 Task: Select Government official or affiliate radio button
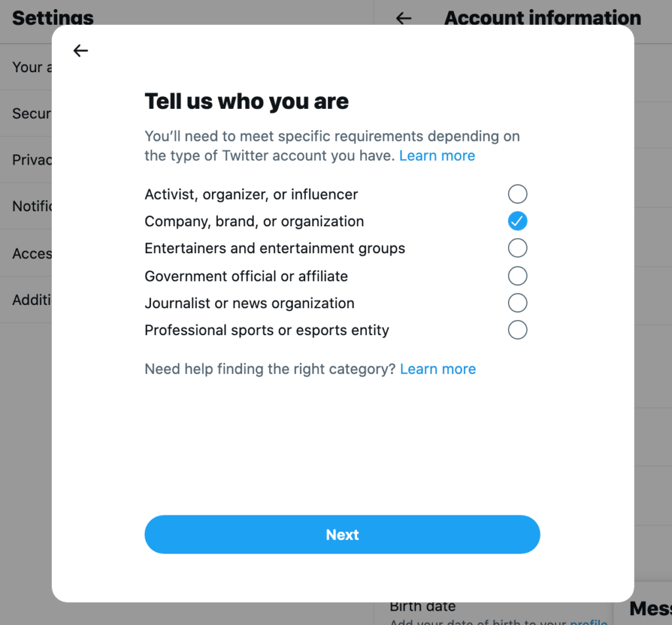click(x=517, y=276)
